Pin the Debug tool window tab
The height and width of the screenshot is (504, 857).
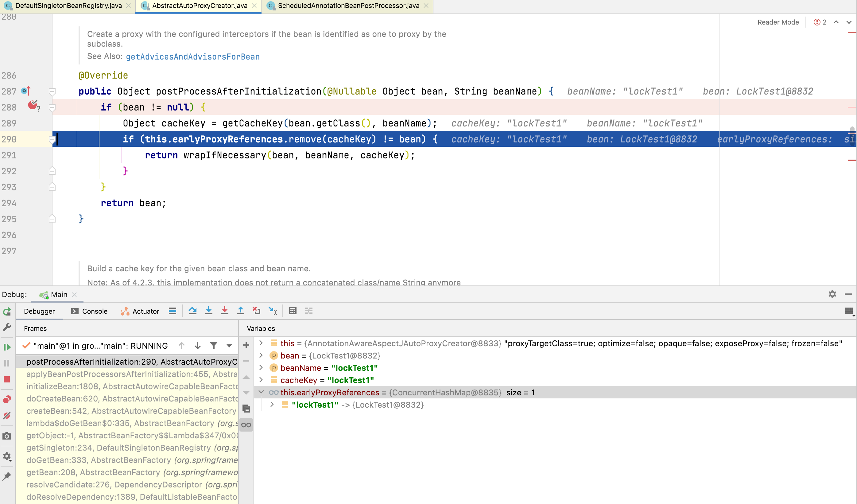coord(7,476)
